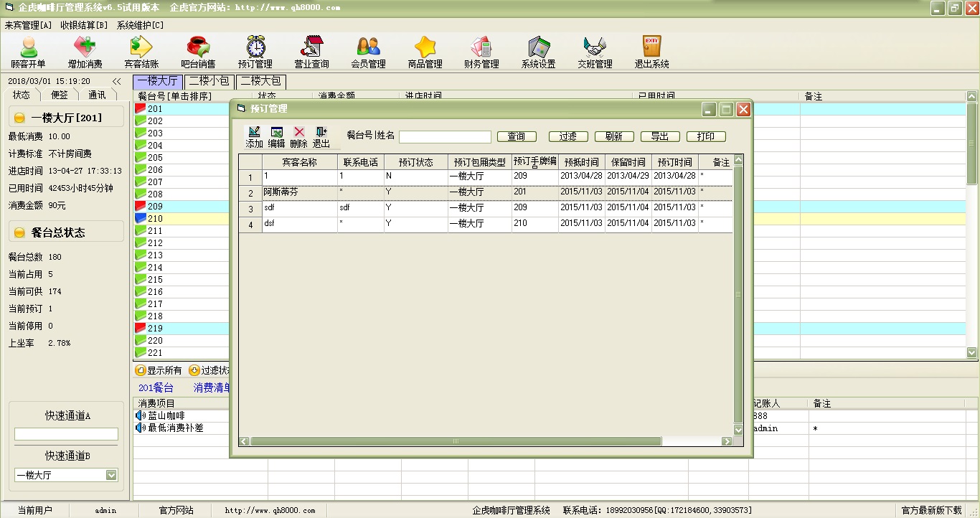Image resolution: width=980 pixels, height=518 pixels.
Task: Click table list scrollbar down arrow
Action: pyautogui.click(x=972, y=352)
